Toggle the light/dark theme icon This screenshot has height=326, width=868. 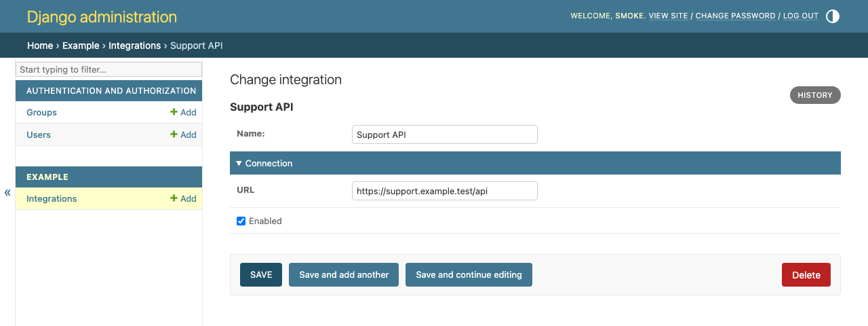pyautogui.click(x=833, y=16)
